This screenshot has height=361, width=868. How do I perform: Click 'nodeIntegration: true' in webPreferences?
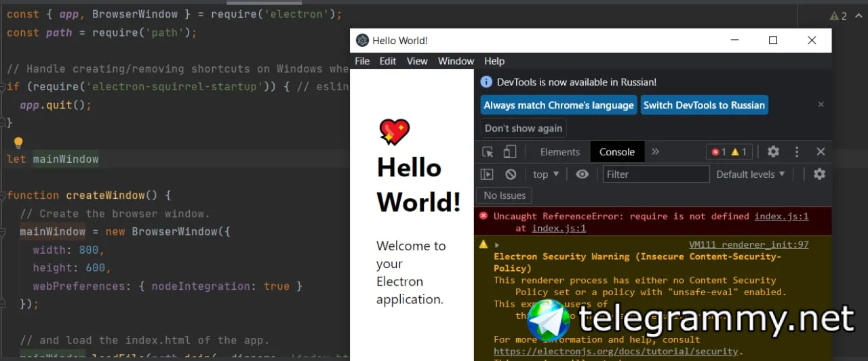pos(220,286)
